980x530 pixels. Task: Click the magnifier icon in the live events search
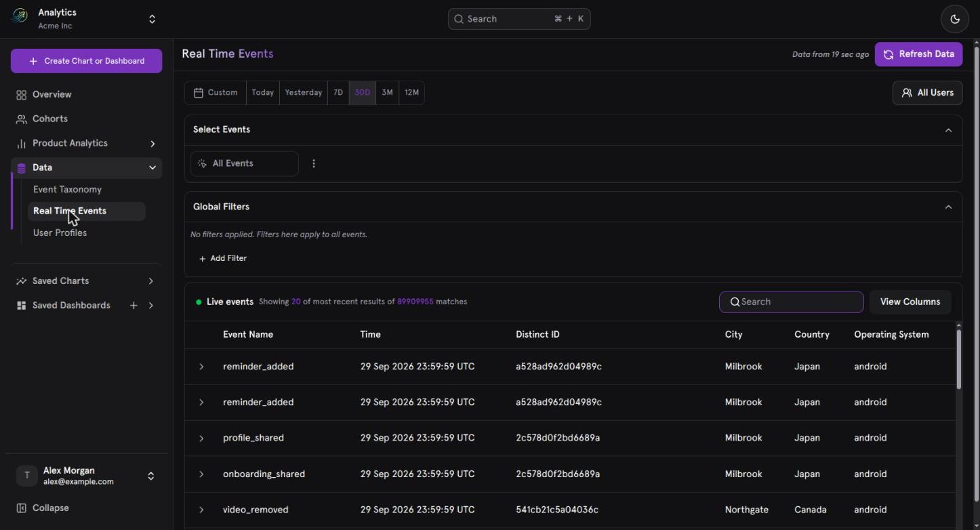(x=735, y=302)
